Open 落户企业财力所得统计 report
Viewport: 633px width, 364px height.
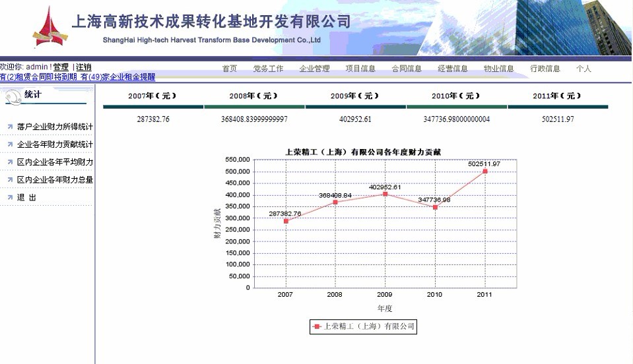(55, 127)
